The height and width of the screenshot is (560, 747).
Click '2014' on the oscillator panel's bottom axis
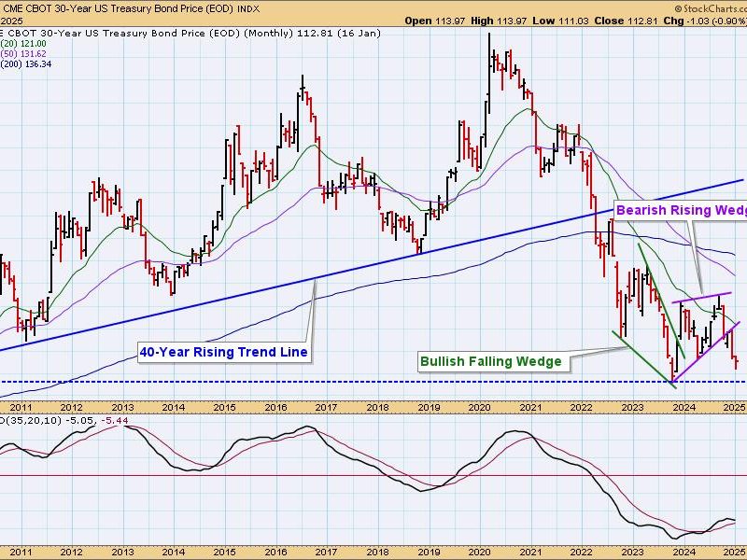pyautogui.click(x=174, y=553)
